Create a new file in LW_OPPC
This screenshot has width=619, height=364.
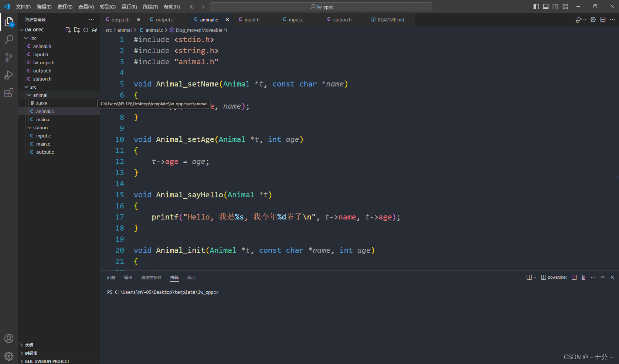click(x=68, y=30)
